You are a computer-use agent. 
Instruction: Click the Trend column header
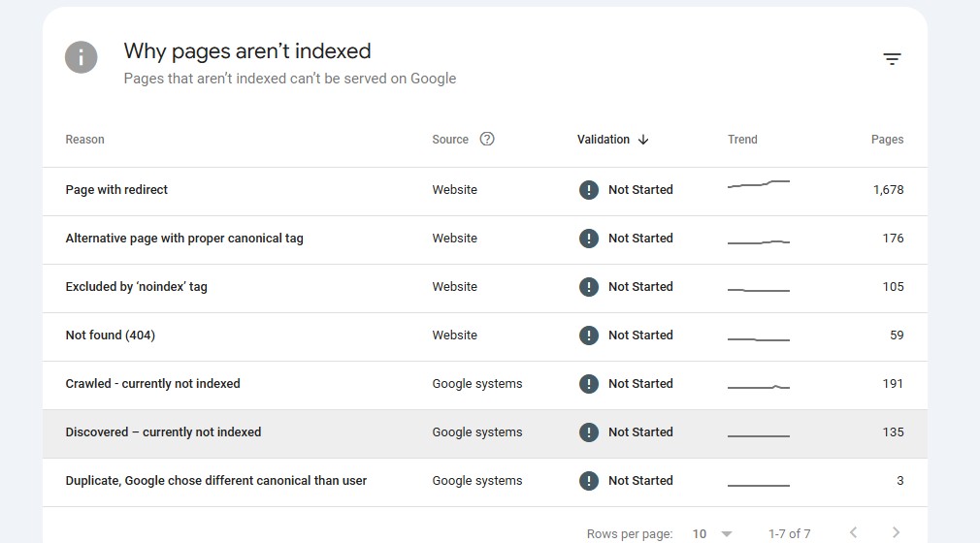point(742,140)
